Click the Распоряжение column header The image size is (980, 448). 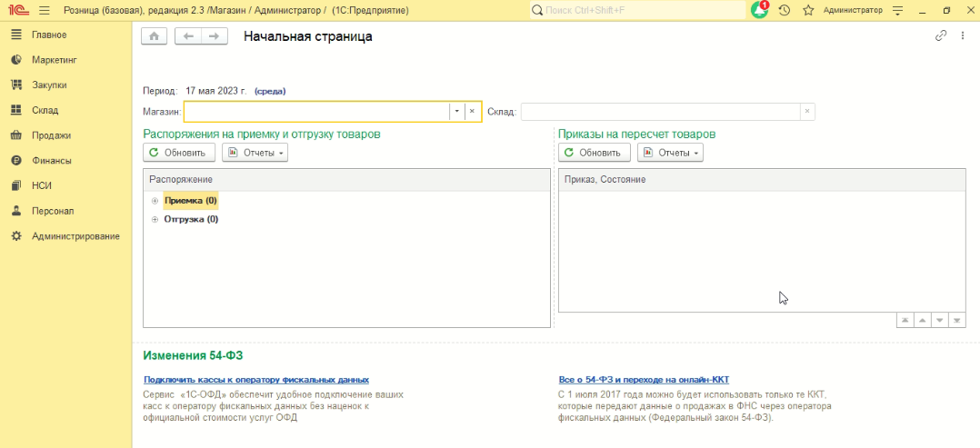point(347,179)
